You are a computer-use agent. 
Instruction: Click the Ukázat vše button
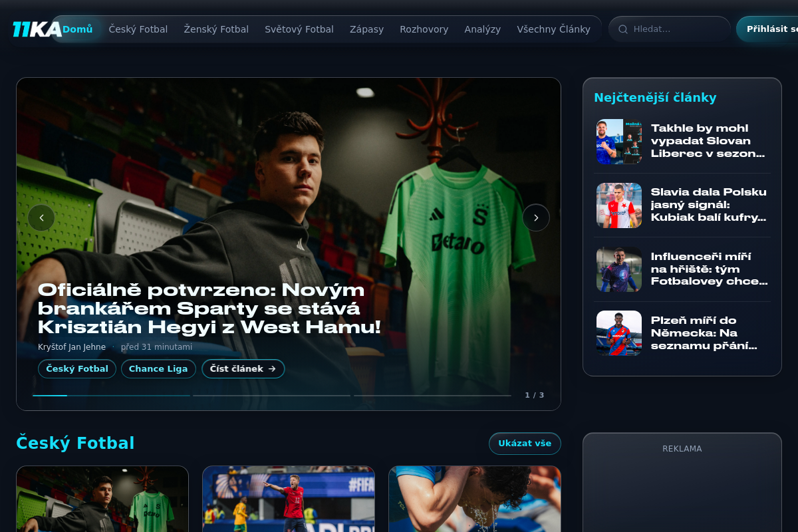(525, 444)
